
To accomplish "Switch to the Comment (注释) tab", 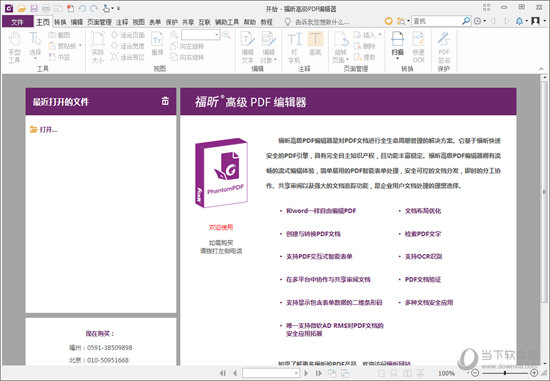I will click(122, 22).
